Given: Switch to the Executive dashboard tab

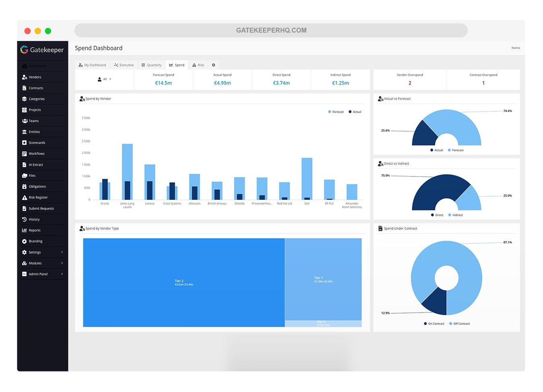Looking at the screenshot, I should (124, 65).
